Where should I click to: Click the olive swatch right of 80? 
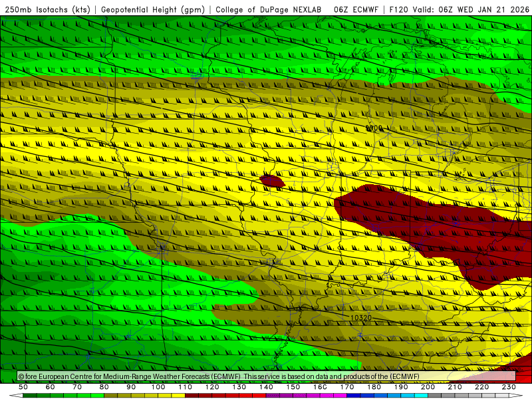(111, 396)
